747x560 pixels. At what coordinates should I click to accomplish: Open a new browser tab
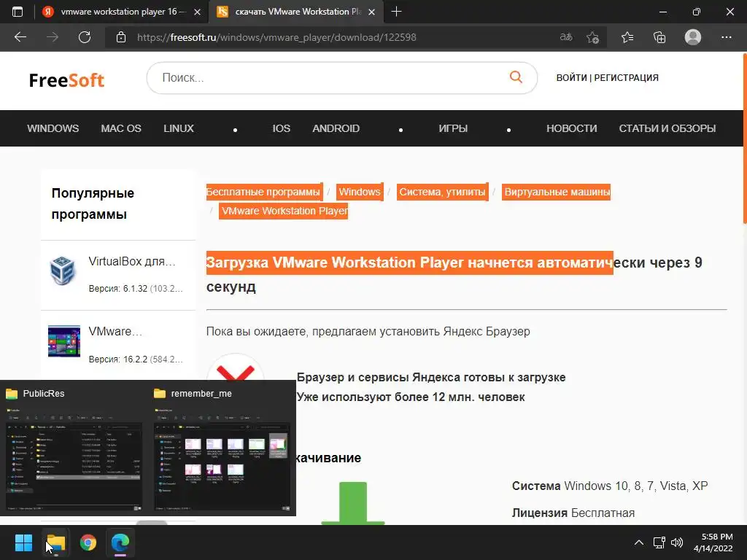396,12
